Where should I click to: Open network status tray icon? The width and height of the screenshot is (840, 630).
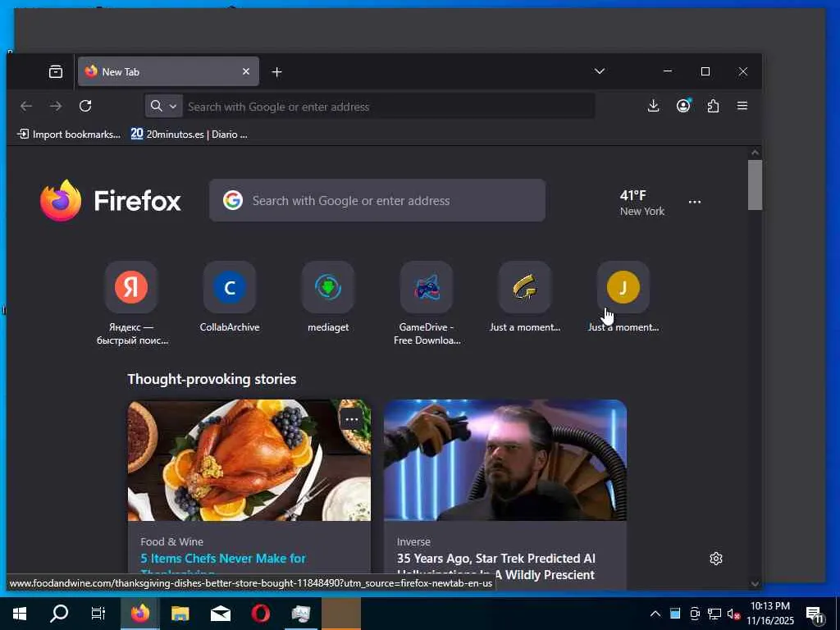coord(714,614)
